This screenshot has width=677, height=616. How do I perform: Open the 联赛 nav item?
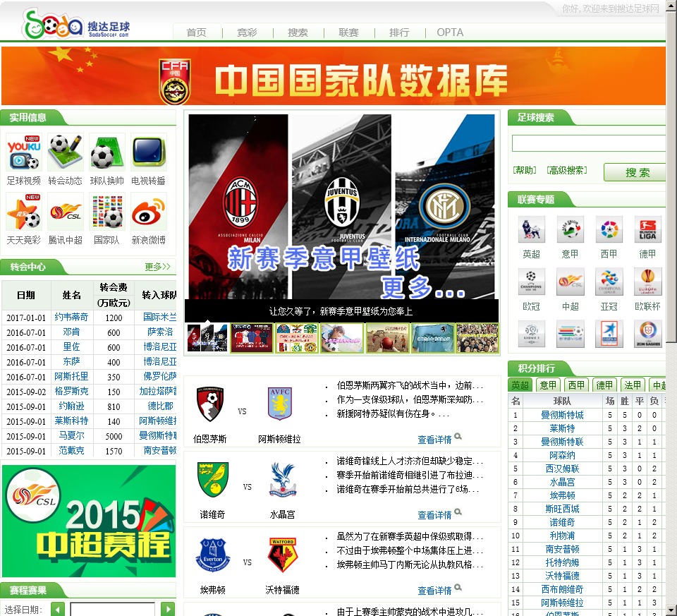[349, 32]
